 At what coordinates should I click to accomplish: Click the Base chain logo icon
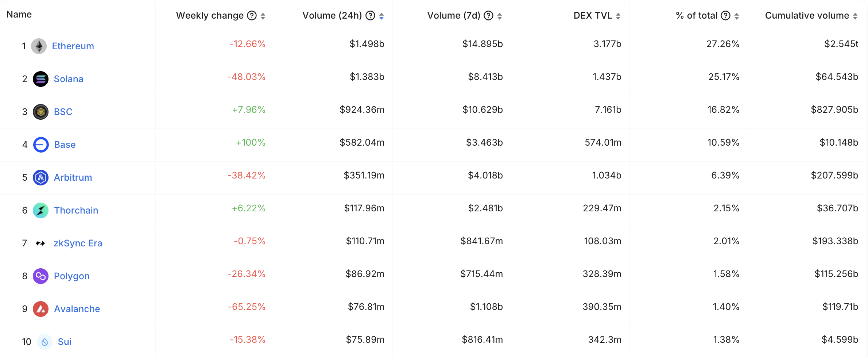click(41, 145)
